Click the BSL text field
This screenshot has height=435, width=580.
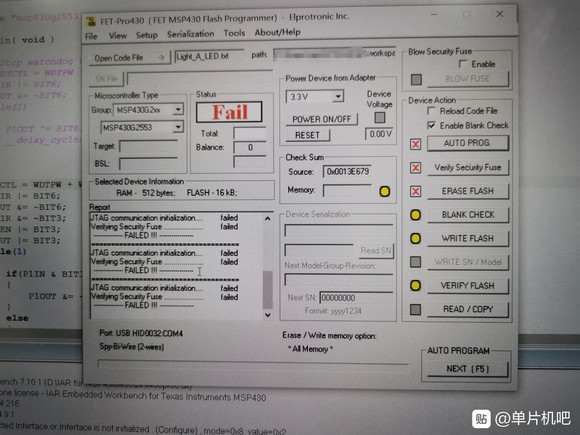coord(148,163)
